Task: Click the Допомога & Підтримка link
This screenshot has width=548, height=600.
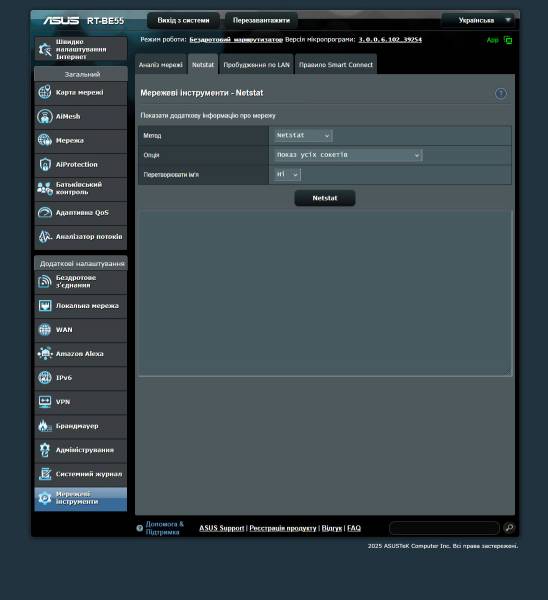Action: point(165,528)
